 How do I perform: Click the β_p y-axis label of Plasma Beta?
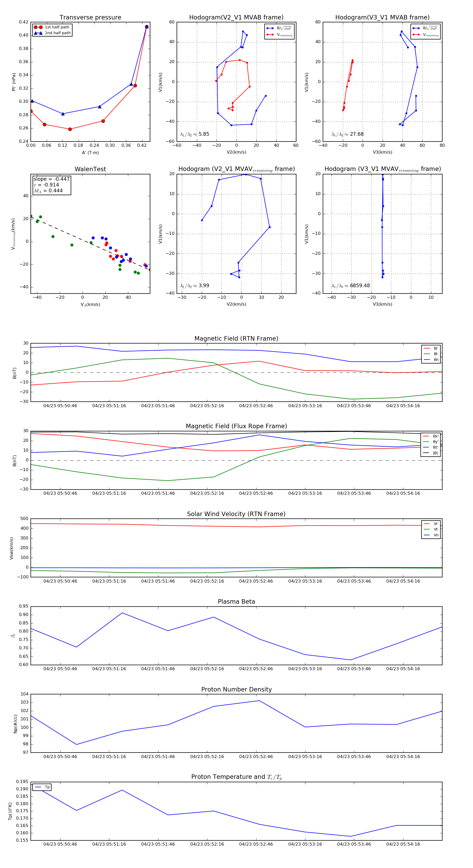pyautogui.click(x=13, y=636)
